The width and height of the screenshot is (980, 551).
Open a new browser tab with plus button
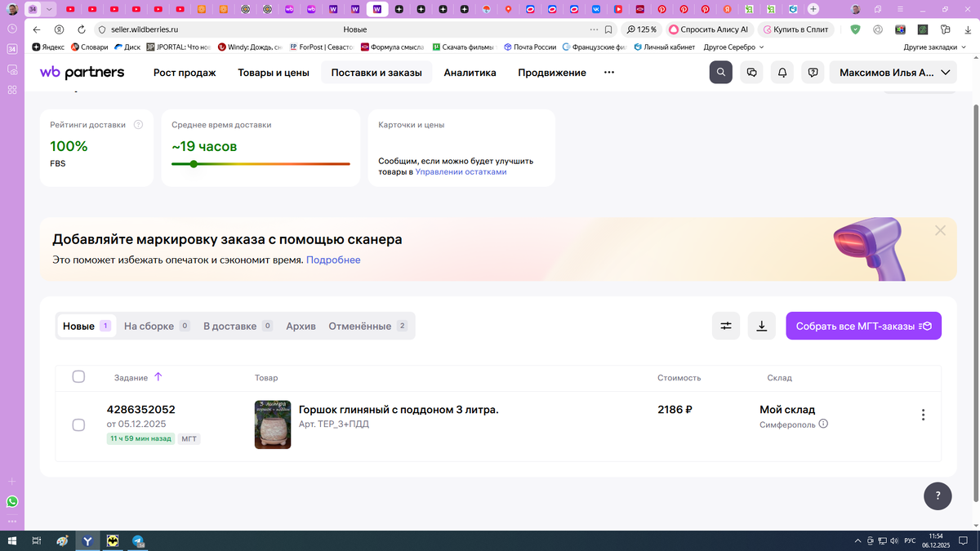pos(813,9)
